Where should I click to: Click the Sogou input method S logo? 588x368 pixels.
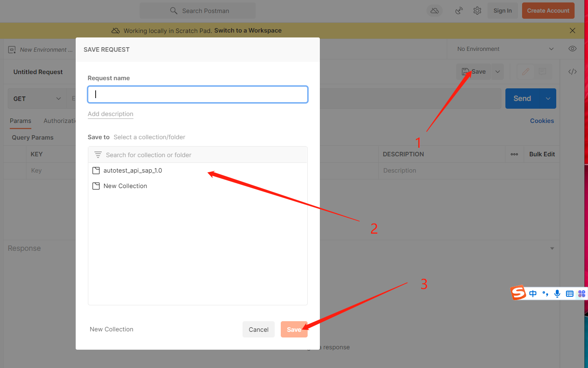click(518, 293)
